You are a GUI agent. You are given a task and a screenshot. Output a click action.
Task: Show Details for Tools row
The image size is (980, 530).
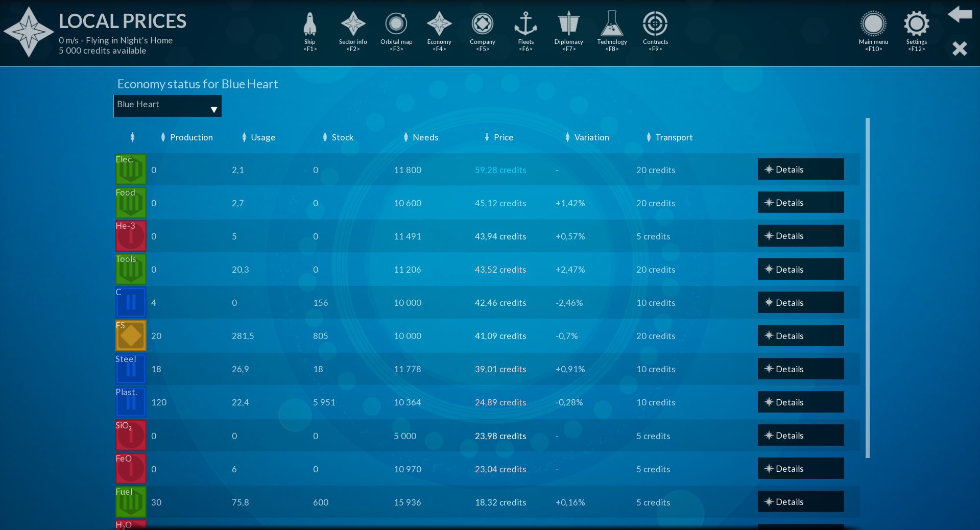point(801,269)
